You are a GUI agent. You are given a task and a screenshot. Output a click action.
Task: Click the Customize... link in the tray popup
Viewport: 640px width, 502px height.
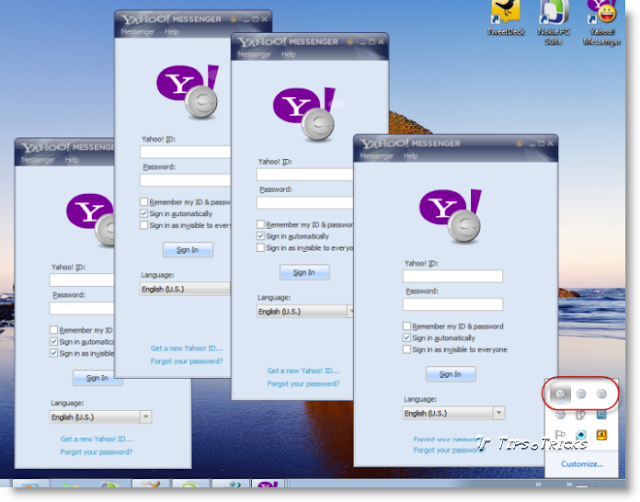(x=582, y=464)
